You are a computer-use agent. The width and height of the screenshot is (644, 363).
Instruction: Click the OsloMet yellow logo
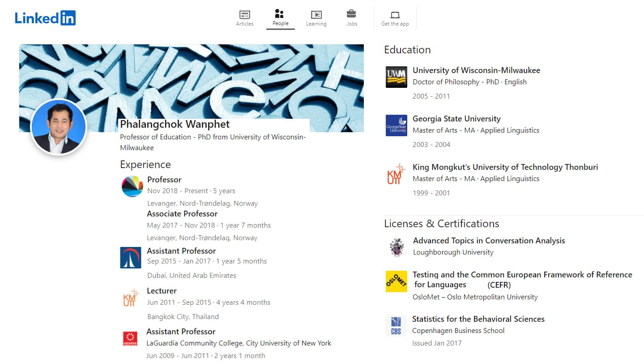tap(396, 281)
